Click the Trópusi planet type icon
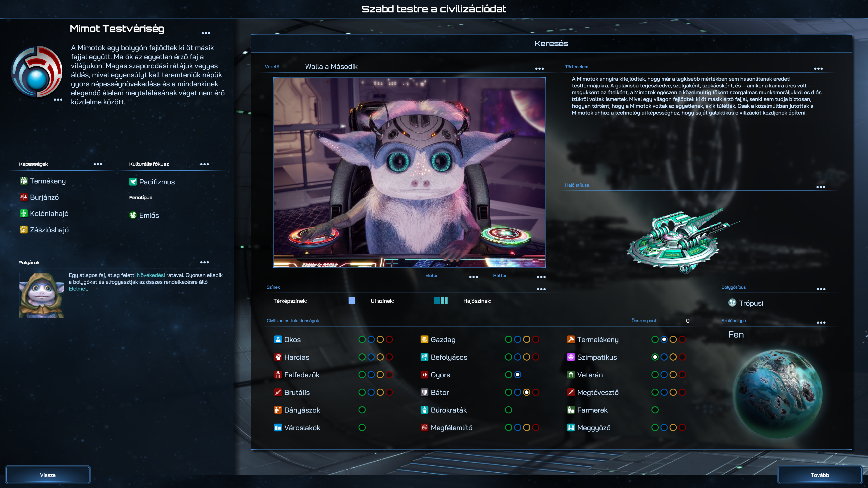The height and width of the screenshot is (488, 868). (x=732, y=303)
